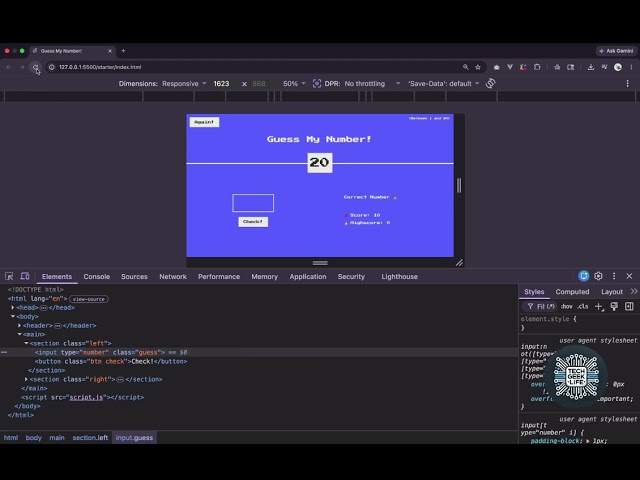640x480 pixels.
Task: Toggle the .cls class editor
Action: (x=583, y=307)
